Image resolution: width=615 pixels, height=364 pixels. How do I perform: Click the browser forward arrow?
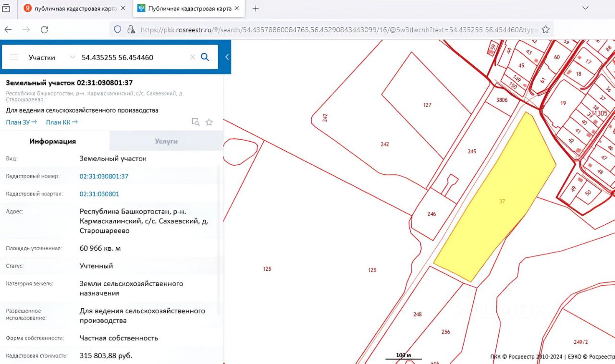(26, 29)
